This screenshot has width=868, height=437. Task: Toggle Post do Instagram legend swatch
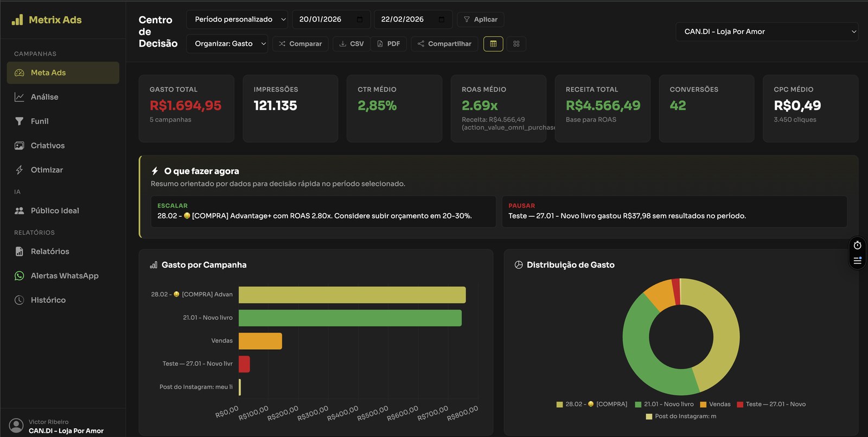[x=649, y=416]
